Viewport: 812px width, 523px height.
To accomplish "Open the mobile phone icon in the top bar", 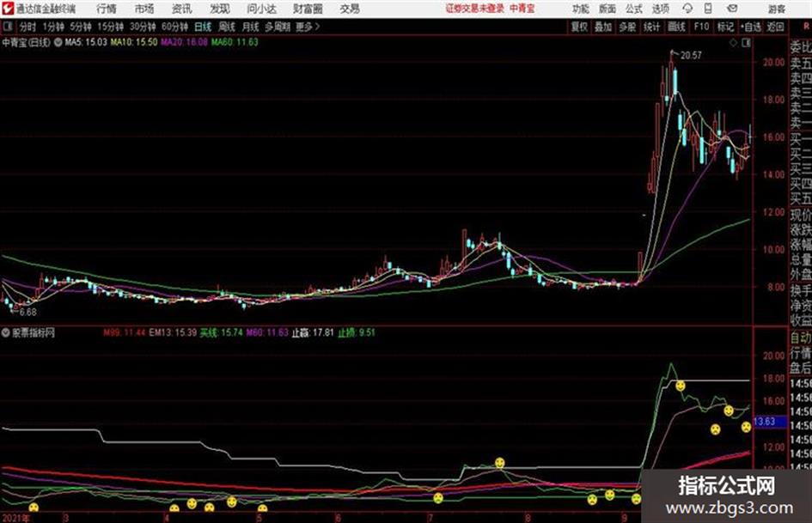I will [708, 9].
